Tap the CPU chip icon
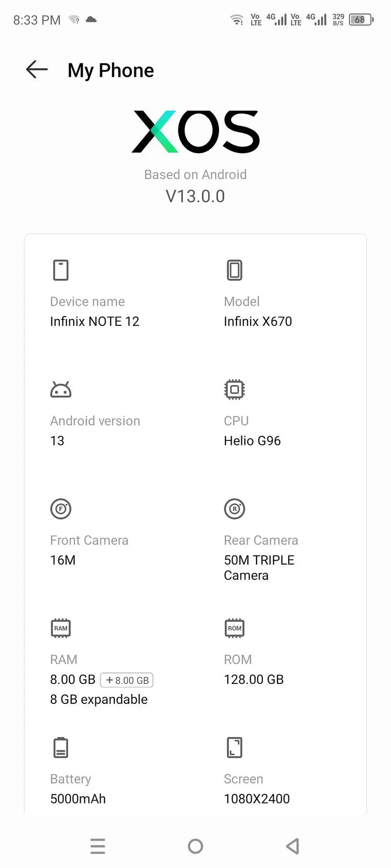This screenshot has height=868, width=391. pos(235,389)
